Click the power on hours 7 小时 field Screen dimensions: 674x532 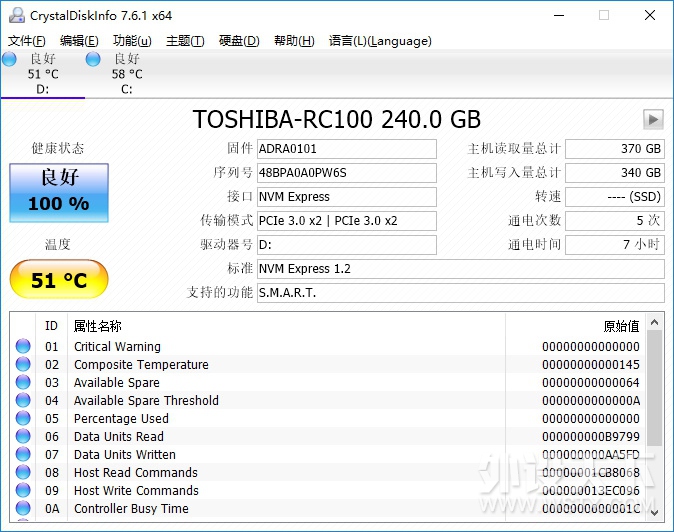[x=615, y=245]
